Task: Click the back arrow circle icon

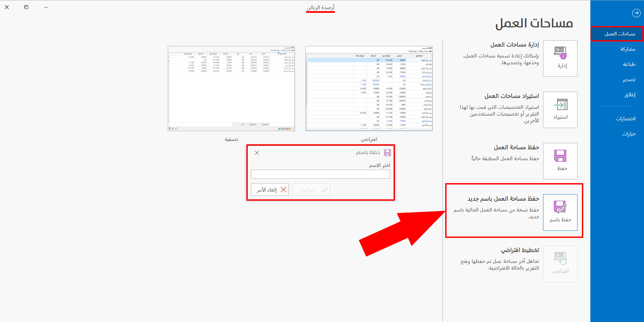Action: point(636,13)
